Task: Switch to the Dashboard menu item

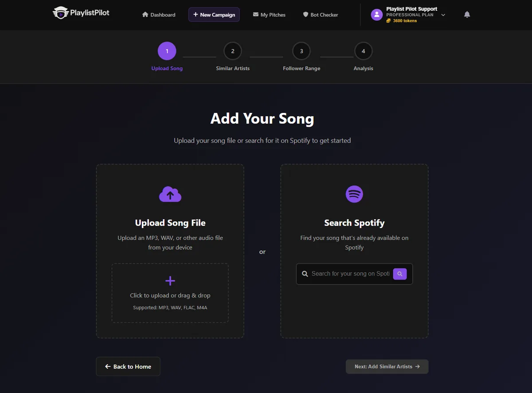Action: click(x=158, y=14)
